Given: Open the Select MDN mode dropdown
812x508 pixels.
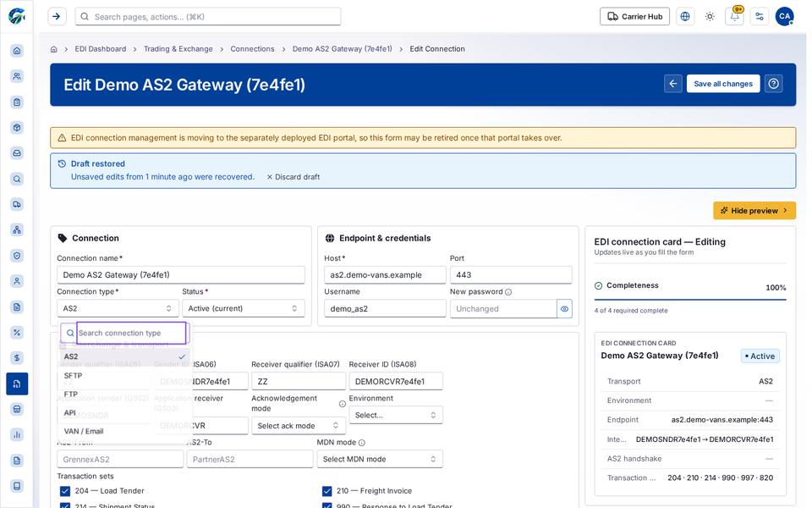Looking at the screenshot, I should tap(380, 459).
